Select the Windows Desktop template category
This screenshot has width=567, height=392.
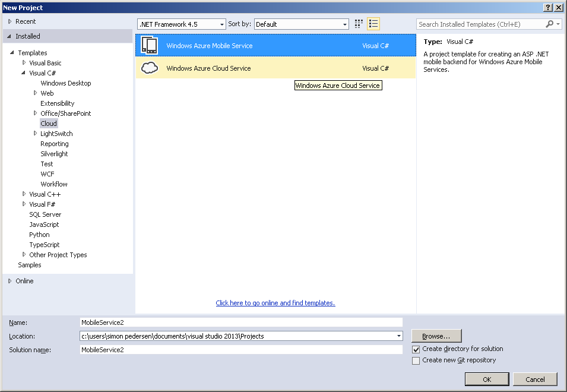[66, 83]
